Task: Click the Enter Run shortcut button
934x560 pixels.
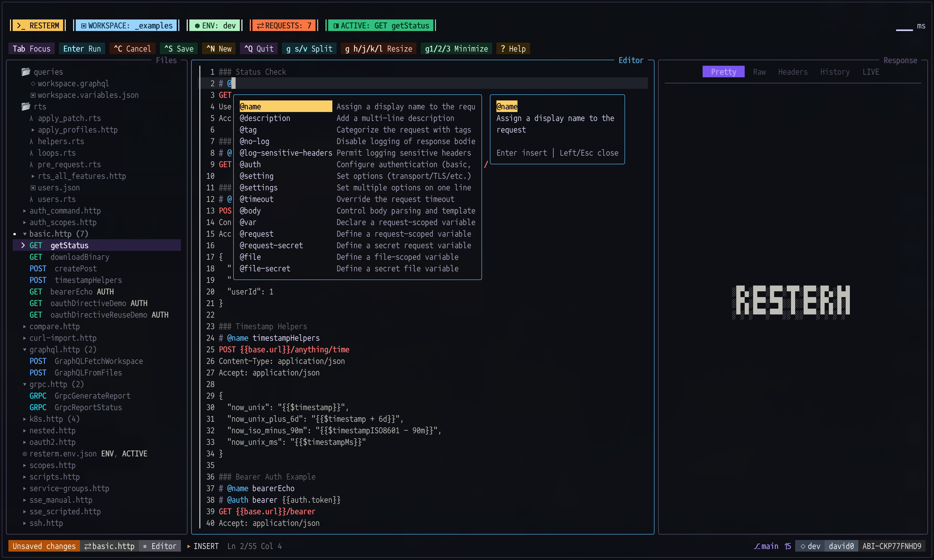Action: pos(82,49)
